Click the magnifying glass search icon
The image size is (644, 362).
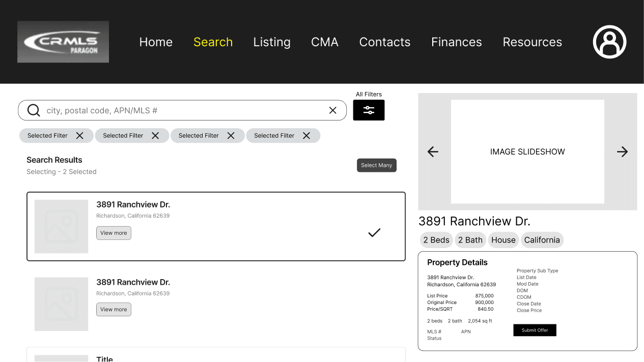click(34, 110)
